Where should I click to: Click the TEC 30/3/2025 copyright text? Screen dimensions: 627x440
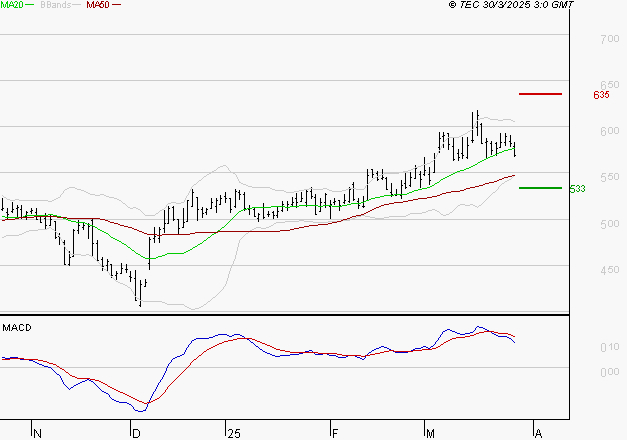(x=511, y=5)
